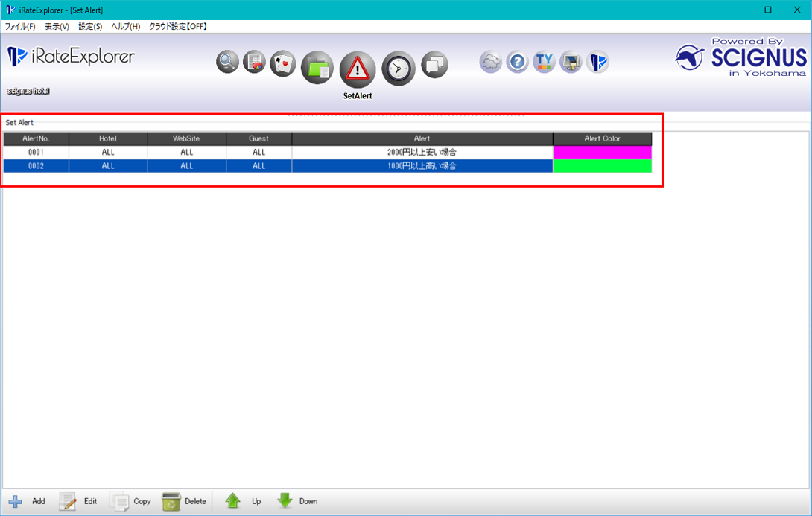Move selected alert up
This screenshot has height=516, width=812.
point(243,501)
